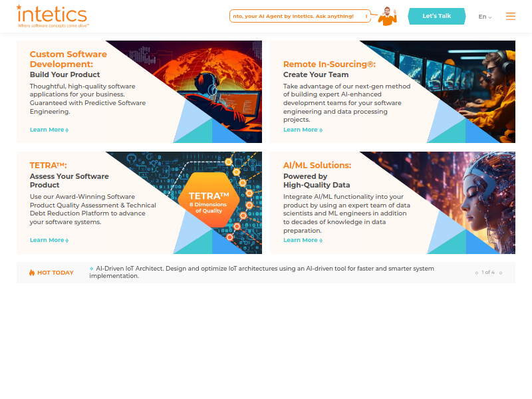The image size is (532, 399).
Task: Click the AI agent mascot avatar
Action: (388, 16)
